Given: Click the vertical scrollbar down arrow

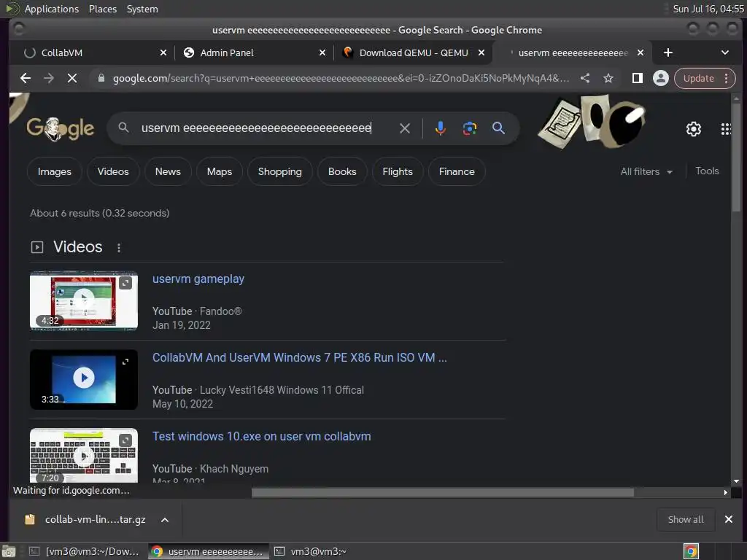Looking at the screenshot, I should coord(736,481).
